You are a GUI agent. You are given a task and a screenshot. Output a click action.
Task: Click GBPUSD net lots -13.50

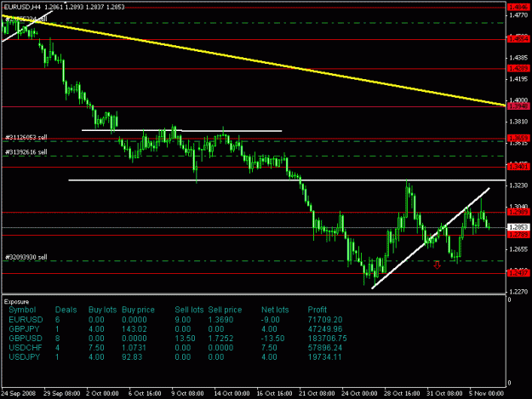pos(272,339)
